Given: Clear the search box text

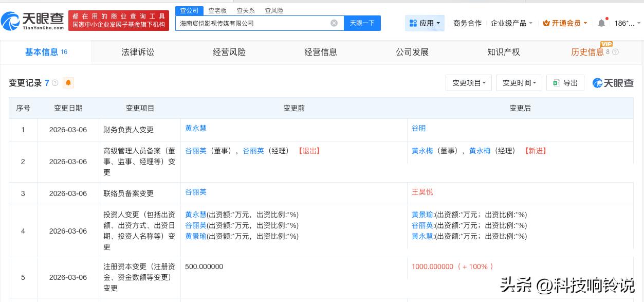Looking at the screenshot, I should [x=334, y=23].
